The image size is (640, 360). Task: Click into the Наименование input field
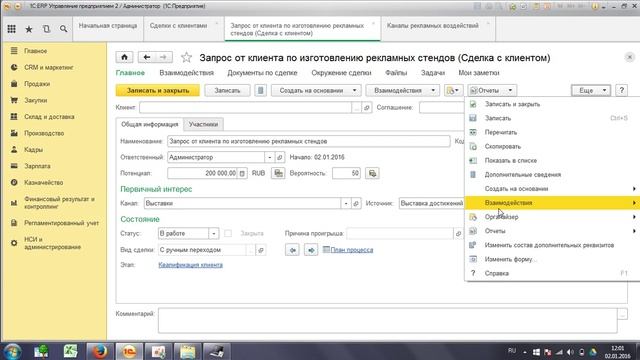tap(309, 141)
